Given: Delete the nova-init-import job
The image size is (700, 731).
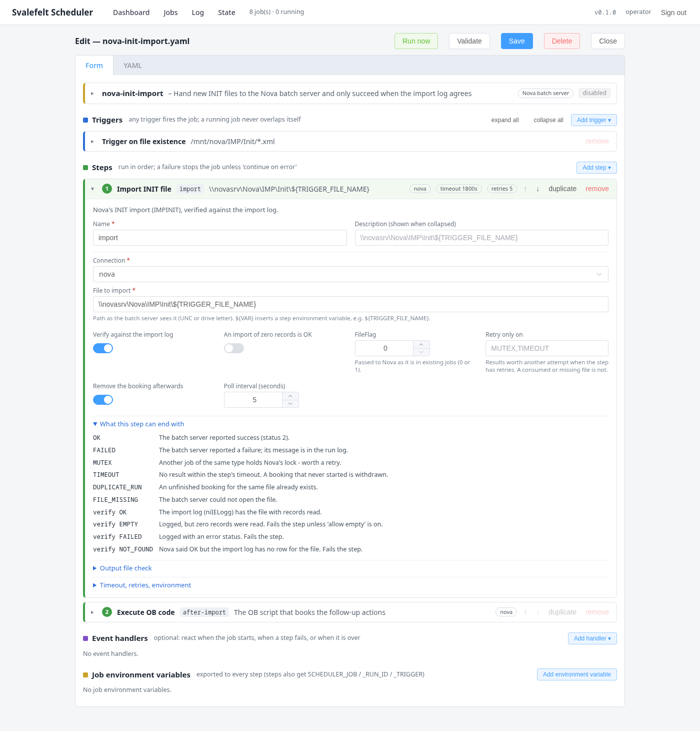Looking at the screenshot, I should (x=562, y=41).
